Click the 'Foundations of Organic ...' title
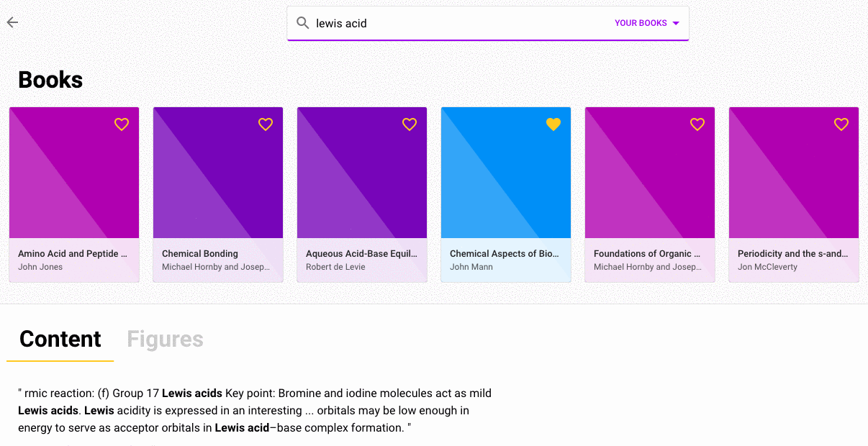 click(x=647, y=254)
